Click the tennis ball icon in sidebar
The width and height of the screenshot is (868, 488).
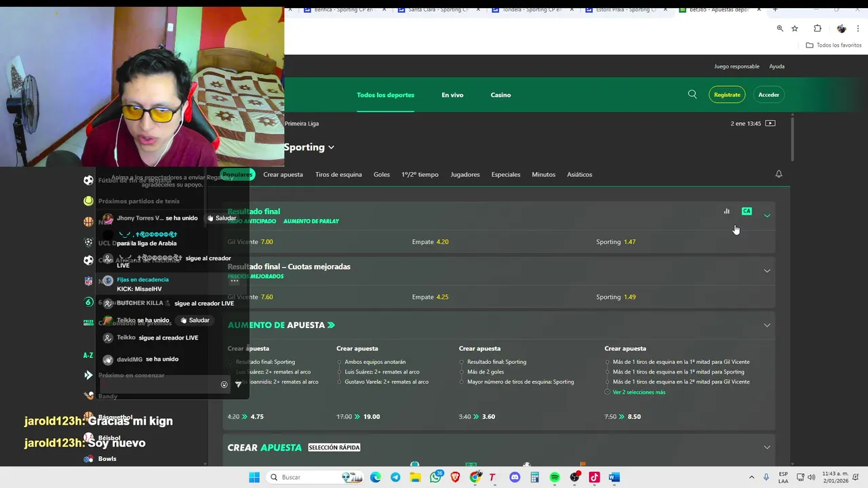click(x=88, y=201)
